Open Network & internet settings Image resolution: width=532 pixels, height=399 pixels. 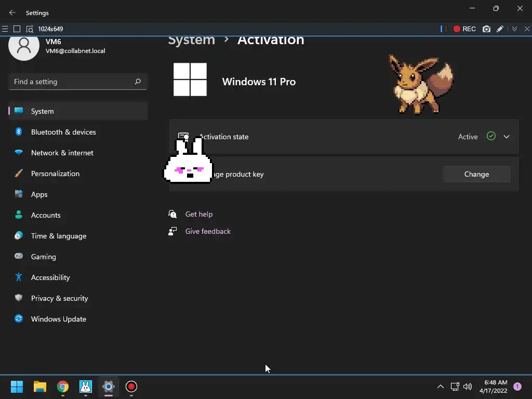point(78,153)
